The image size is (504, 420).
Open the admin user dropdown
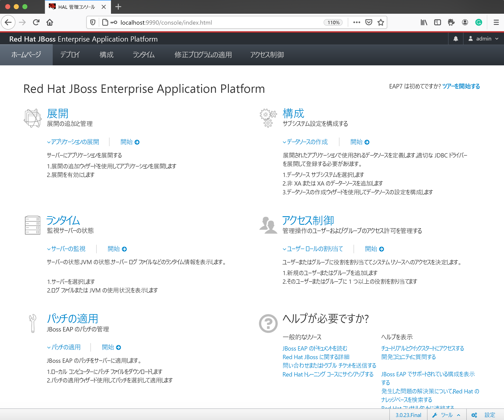[x=483, y=39]
